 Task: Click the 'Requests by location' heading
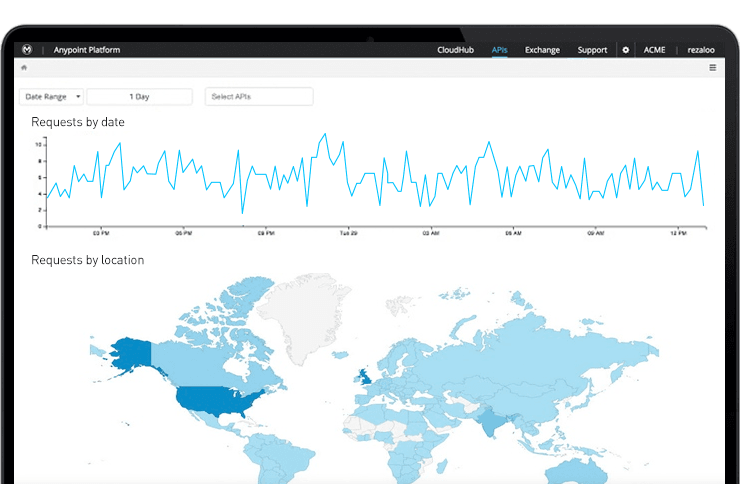(87, 260)
